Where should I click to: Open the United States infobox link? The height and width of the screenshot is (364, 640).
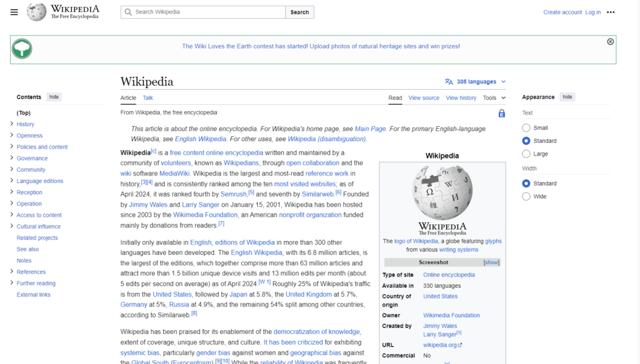tap(441, 297)
